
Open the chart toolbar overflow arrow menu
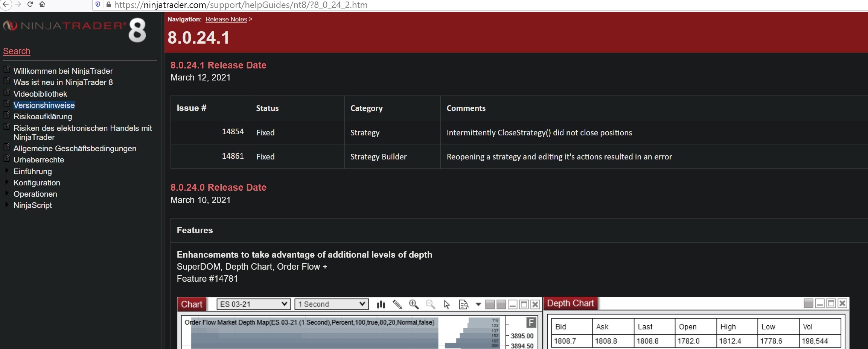pos(478,304)
